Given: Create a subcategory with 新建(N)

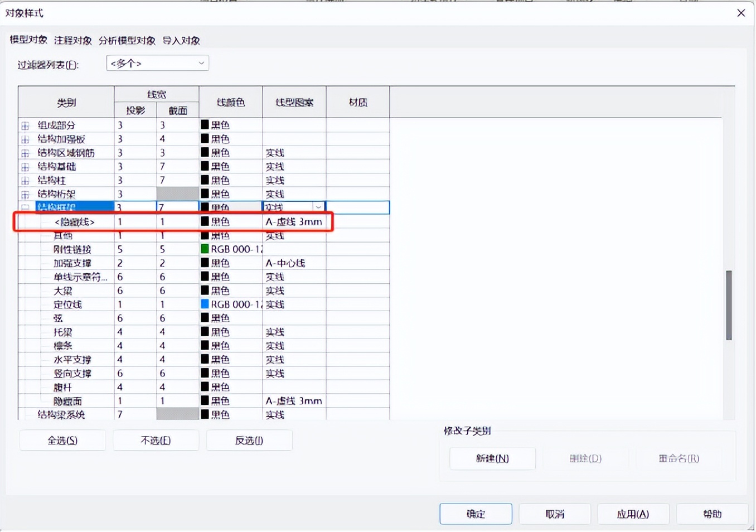Looking at the screenshot, I should coord(492,458).
